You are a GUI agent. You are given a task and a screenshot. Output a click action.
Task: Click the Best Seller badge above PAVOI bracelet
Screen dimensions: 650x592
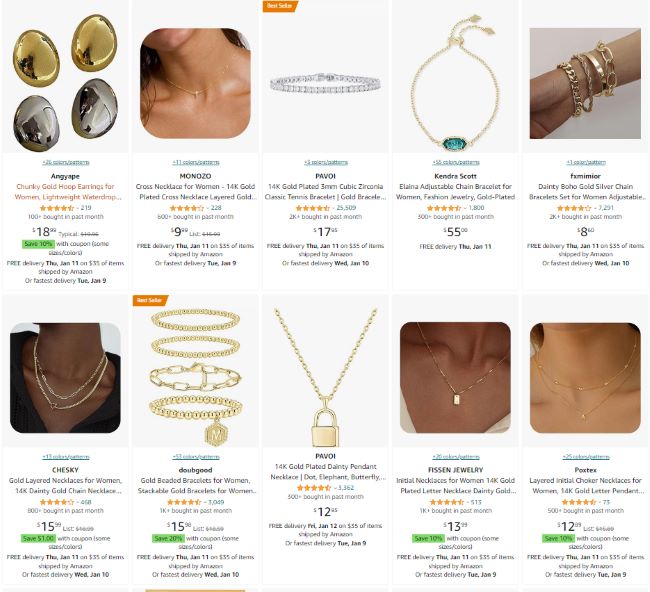pos(280,6)
